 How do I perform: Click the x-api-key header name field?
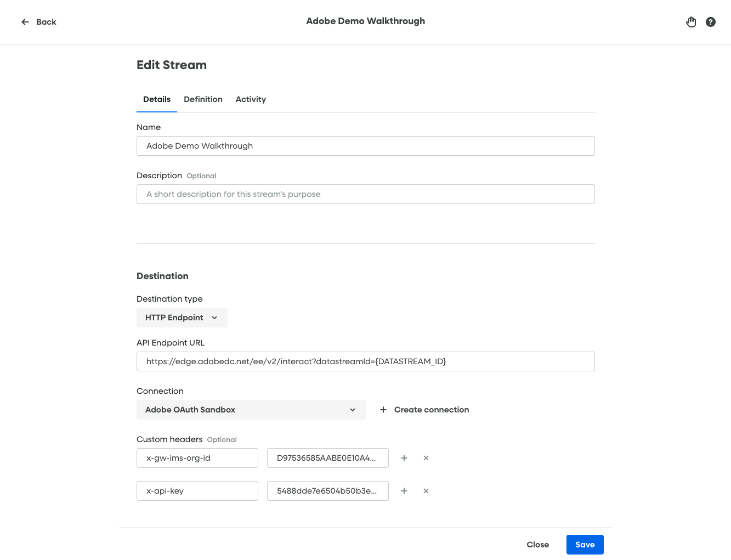(x=197, y=491)
